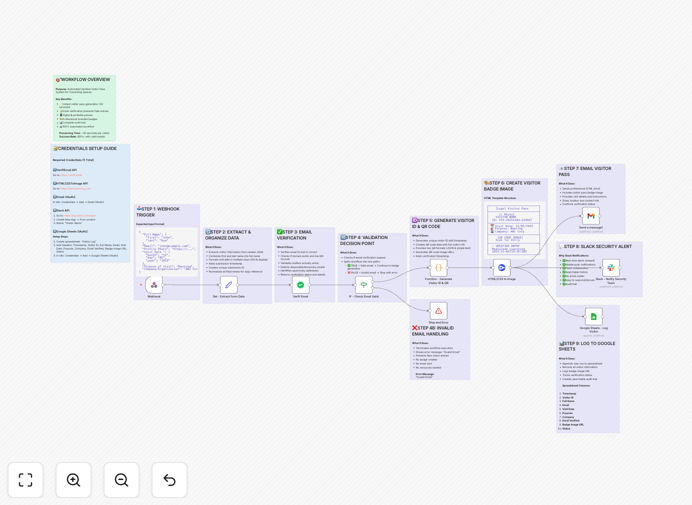692x505 pixels.
Task: Click the Step 5 Generate Visitor ID heading
Action: pyautogui.click(x=443, y=223)
